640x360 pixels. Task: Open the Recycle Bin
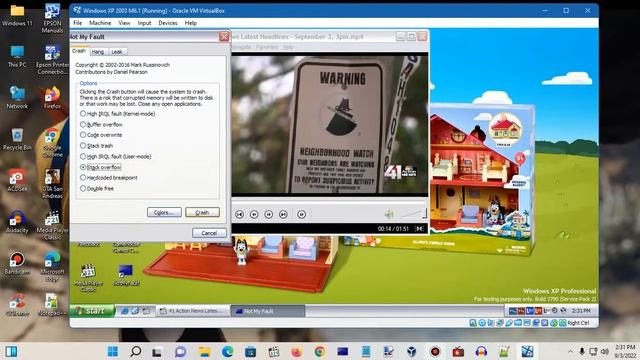coord(17,139)
